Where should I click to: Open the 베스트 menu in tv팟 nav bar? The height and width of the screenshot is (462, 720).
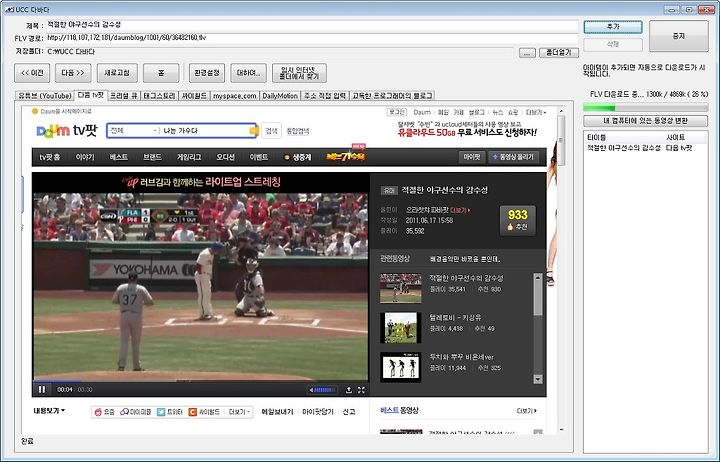[118, 157]
